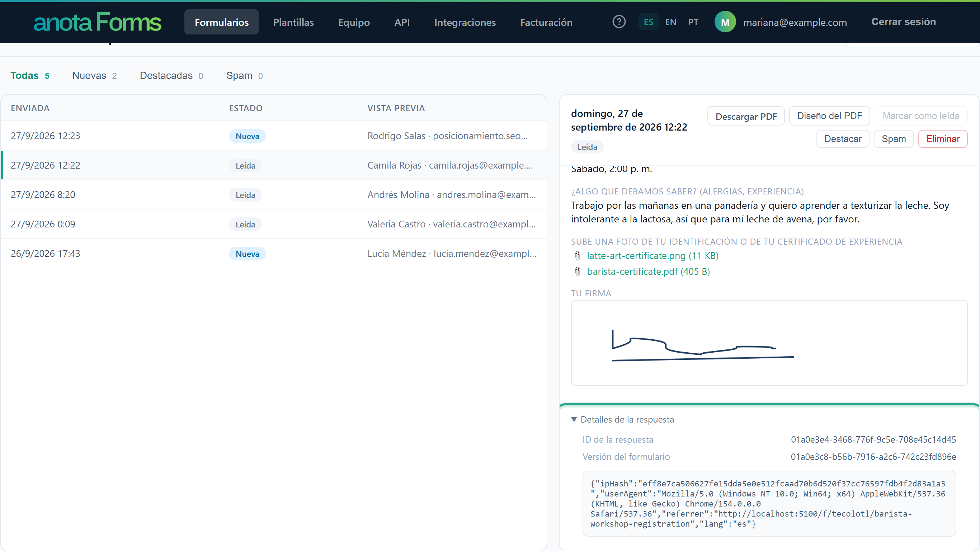Screen dimensions: 980x551
Task: Open the help question mark icon
Action: click(619, 22)
